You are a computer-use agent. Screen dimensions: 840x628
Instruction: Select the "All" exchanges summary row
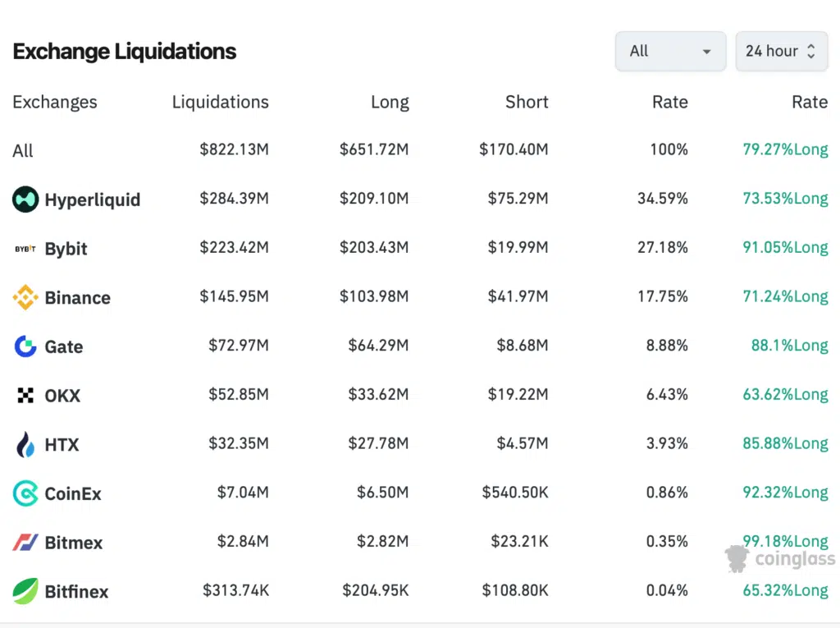coord(23,151)
